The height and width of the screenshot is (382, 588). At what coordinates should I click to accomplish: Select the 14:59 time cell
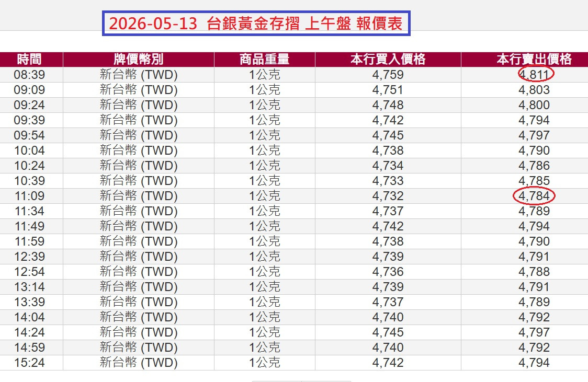(29, 348)
